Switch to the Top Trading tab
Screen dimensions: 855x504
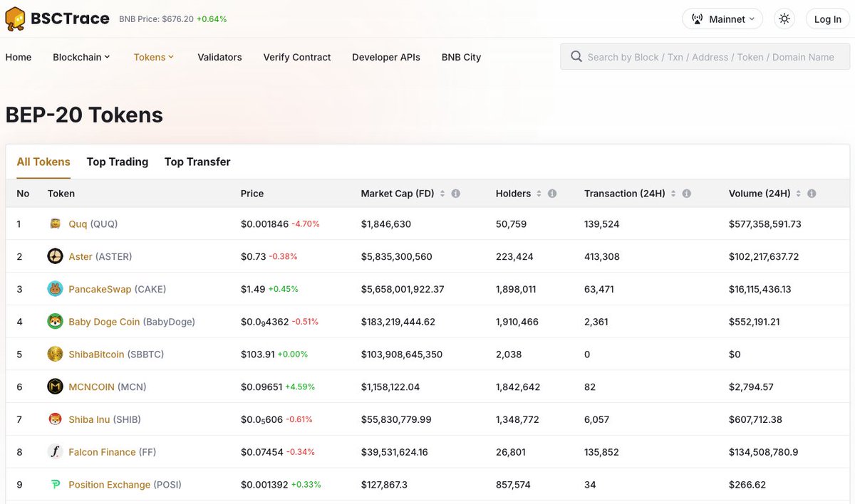118,162
